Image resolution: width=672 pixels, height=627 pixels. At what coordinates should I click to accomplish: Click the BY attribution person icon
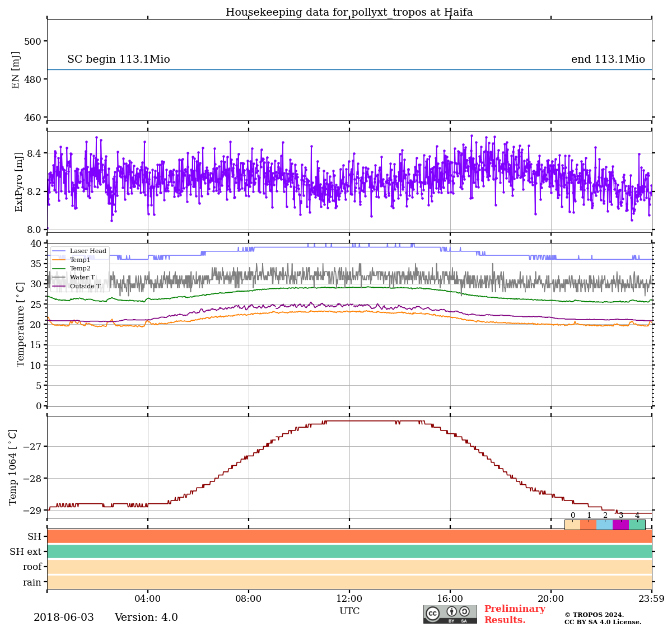point(451,611)
